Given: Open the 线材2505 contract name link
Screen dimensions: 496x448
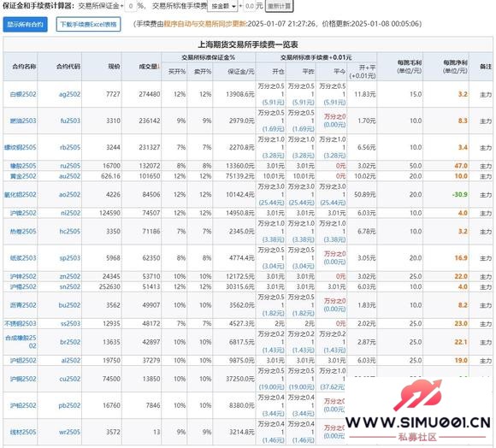Looking at the screenshot, I should [23, 432].
